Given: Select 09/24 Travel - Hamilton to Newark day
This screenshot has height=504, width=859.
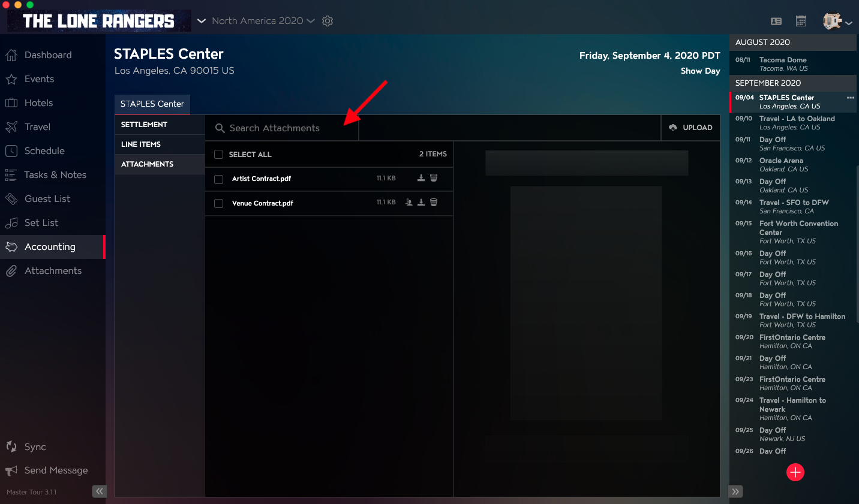Looking at the screenshot, I should coord(793,409).
